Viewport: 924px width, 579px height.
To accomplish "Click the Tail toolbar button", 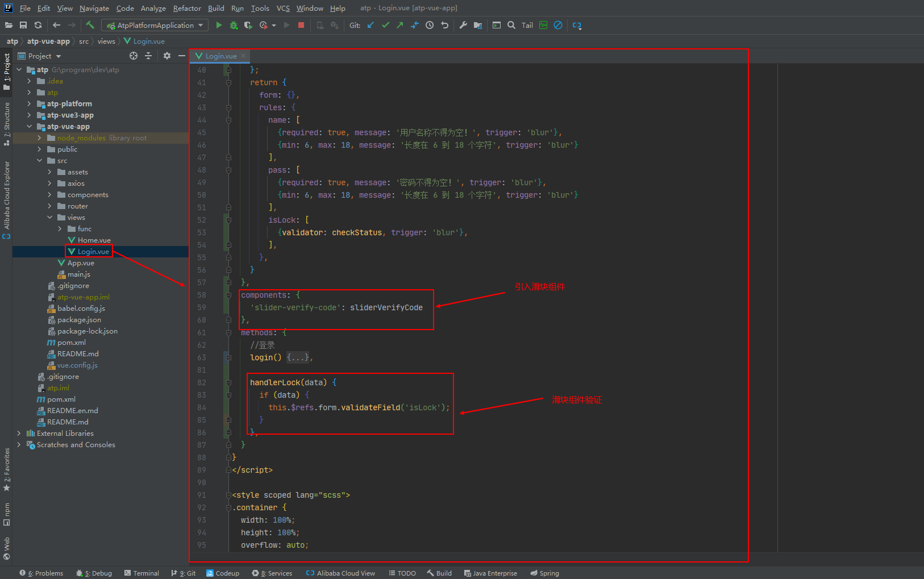I will 527,25.
